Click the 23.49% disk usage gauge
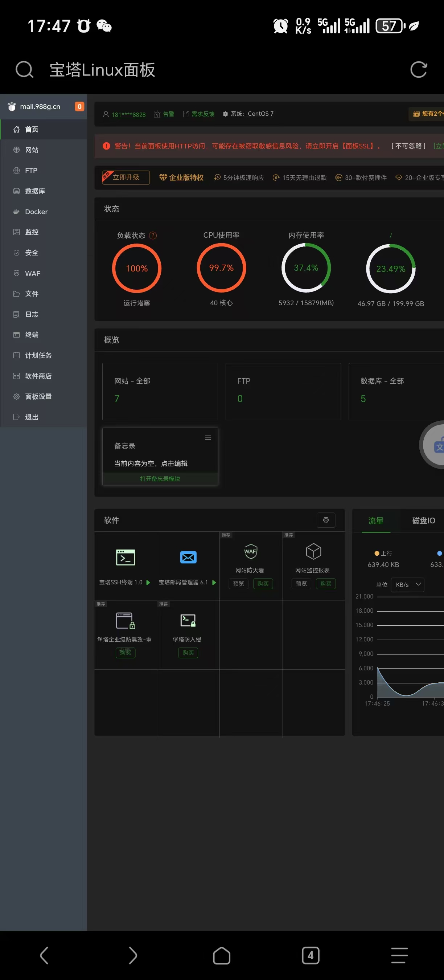Image resolution: width=444 pixels, height=980 pixels. (391, 269)
